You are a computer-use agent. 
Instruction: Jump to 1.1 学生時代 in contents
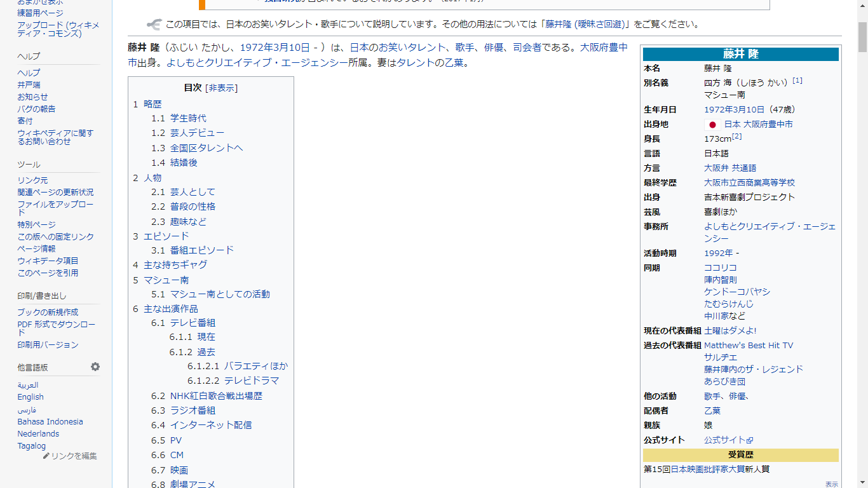(x=179, y=118)
